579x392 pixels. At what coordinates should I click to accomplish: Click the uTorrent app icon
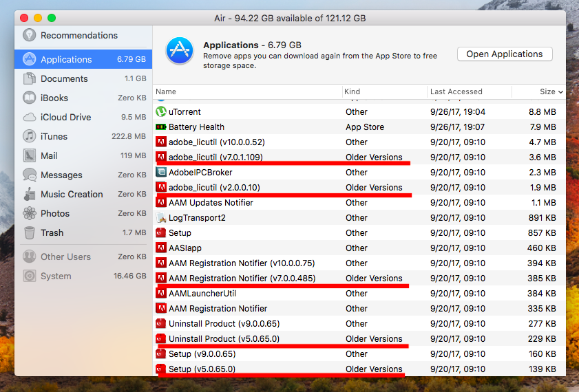pyautogui.click(x=160, y=111)
